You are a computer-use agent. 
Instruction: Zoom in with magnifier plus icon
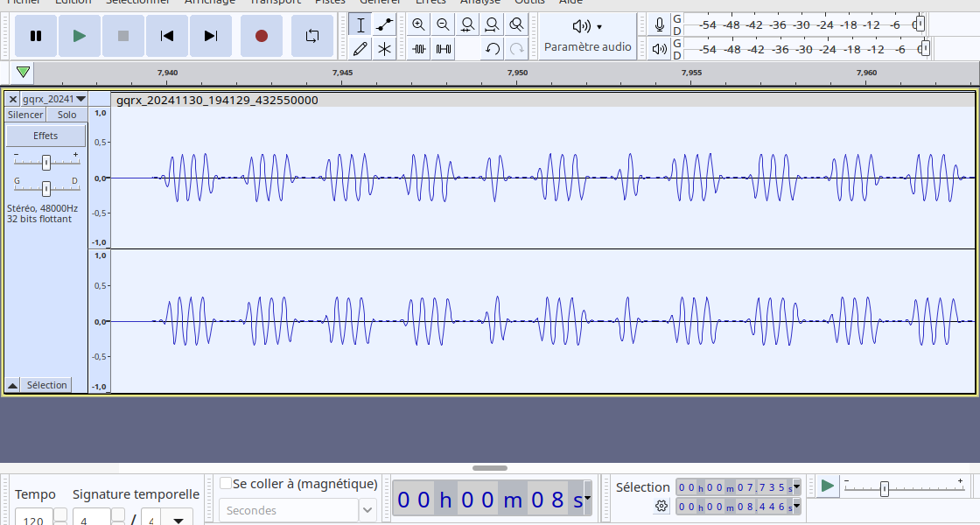point(419,24)
